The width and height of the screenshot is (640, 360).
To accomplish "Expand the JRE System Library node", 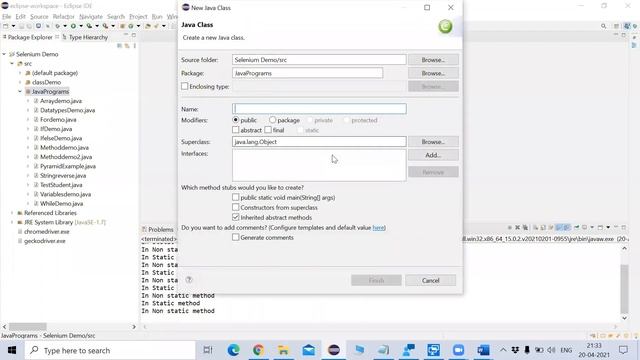I will (x=12, y=222).
